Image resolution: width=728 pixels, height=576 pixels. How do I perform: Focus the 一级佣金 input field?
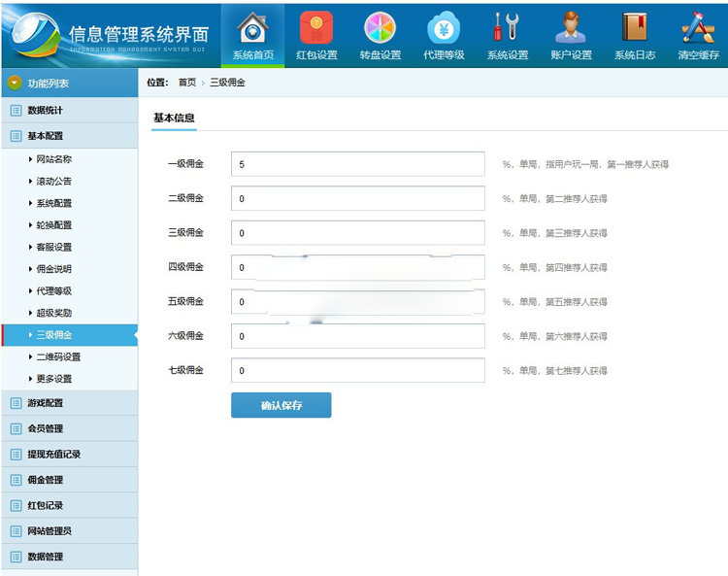coord(357,164)
